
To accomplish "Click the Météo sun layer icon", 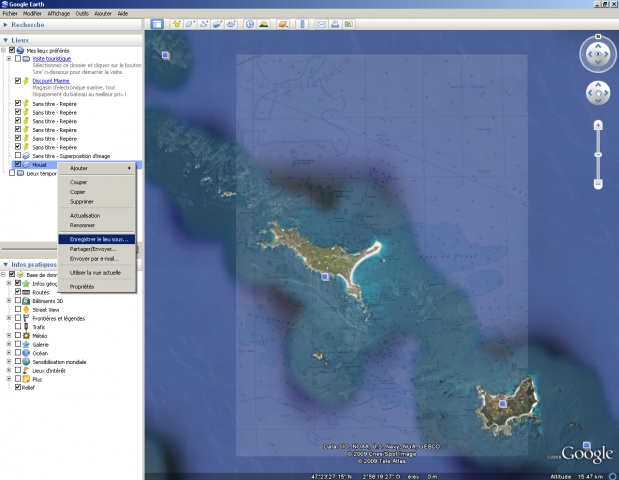I will [26, 336].
